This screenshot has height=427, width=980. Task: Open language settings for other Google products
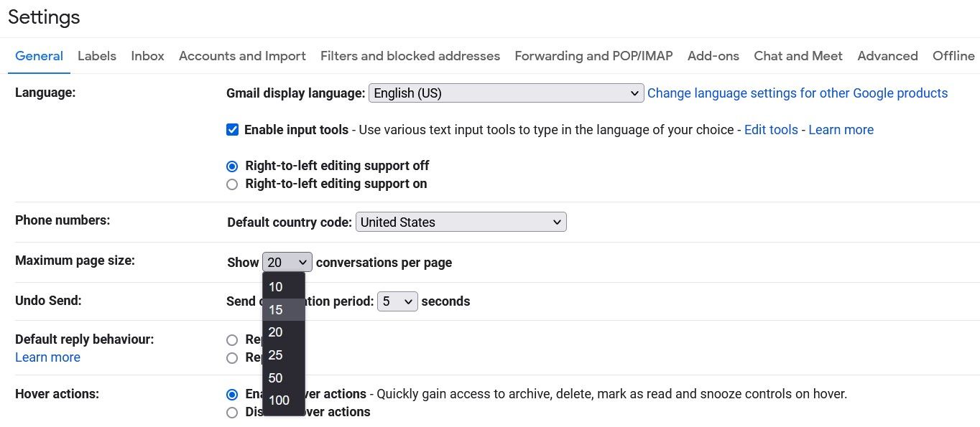(798, 93)
